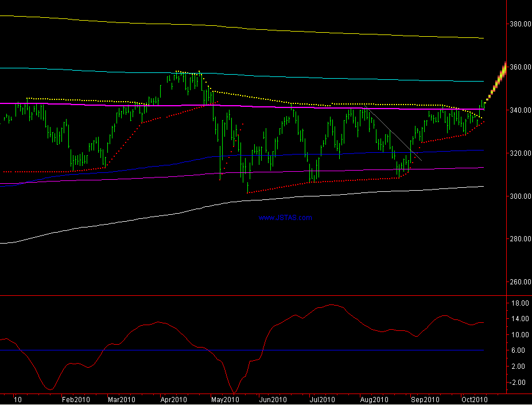The width and height of the screenshot is (532, 405).
Task: Select the Sep2010 date label
Action: (425, 399)
